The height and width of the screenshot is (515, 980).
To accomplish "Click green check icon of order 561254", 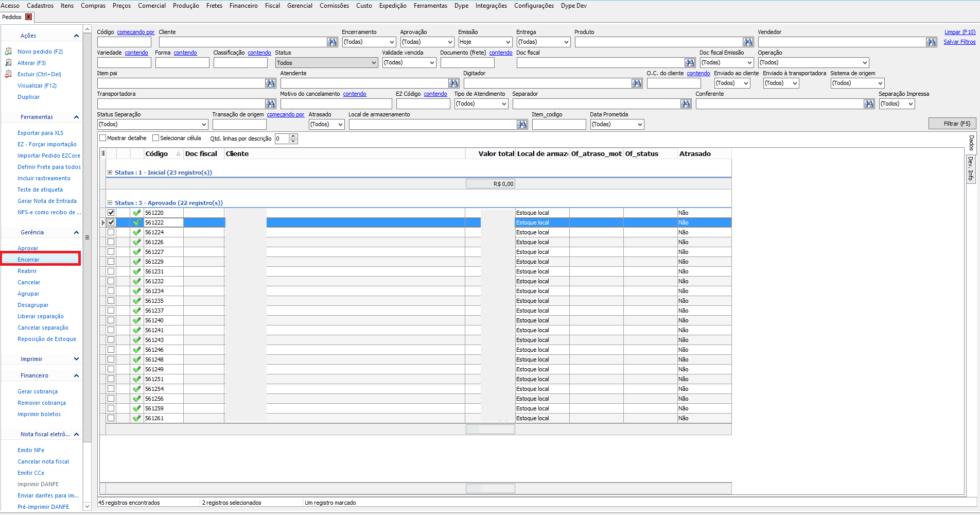I will pos(136,389).
